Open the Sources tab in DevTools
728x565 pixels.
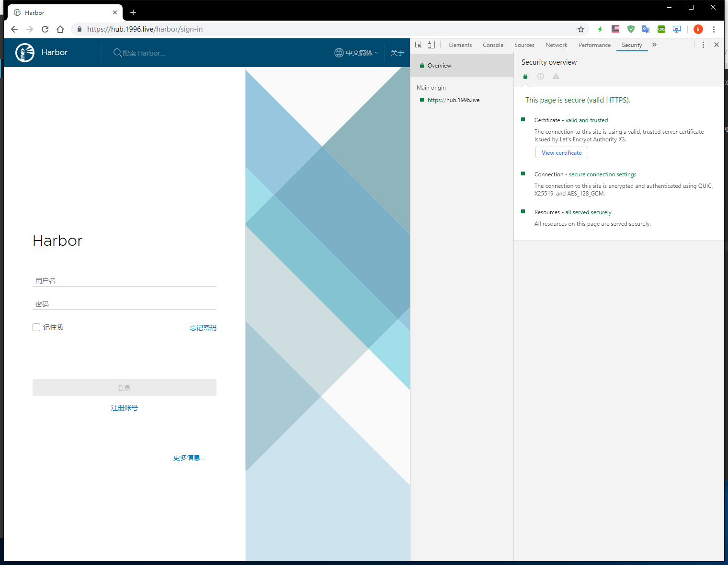click(524, 45)
